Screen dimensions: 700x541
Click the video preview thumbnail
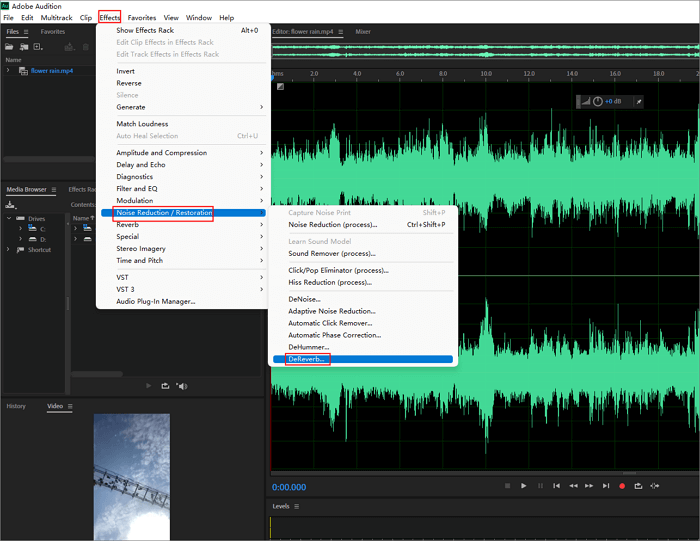[132, 477]
